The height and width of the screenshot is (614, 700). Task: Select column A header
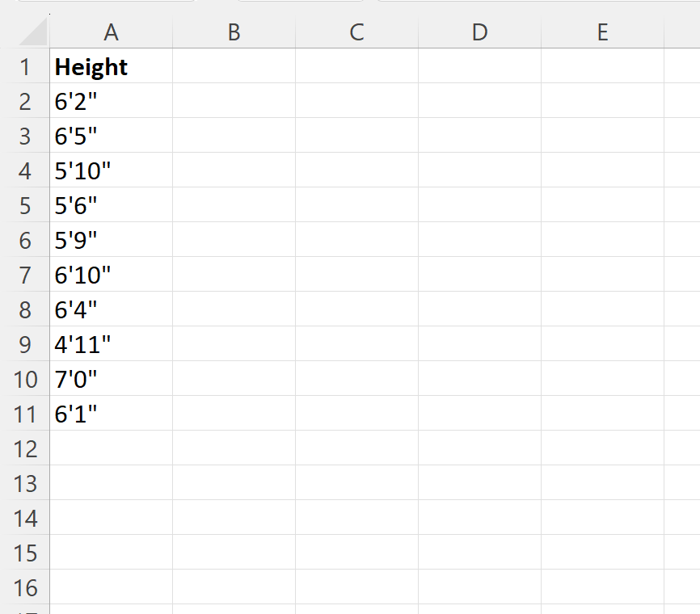tap(111, 32)
